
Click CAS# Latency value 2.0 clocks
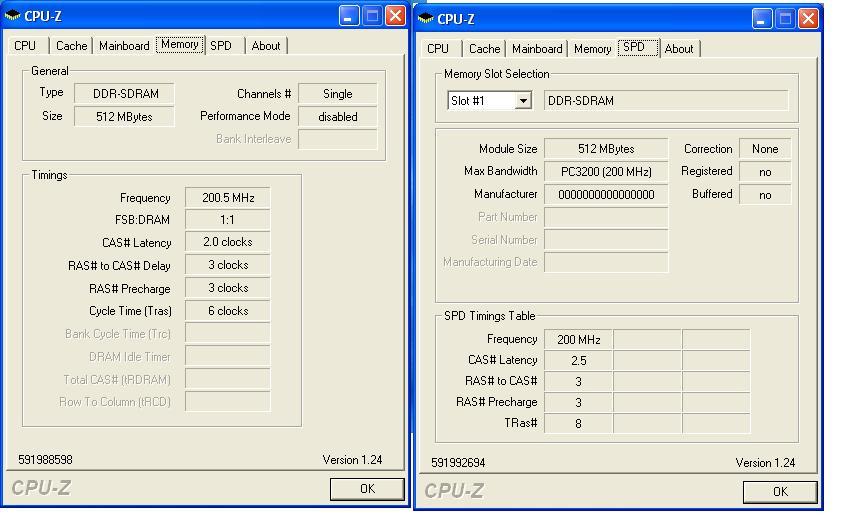click(228, 242)
